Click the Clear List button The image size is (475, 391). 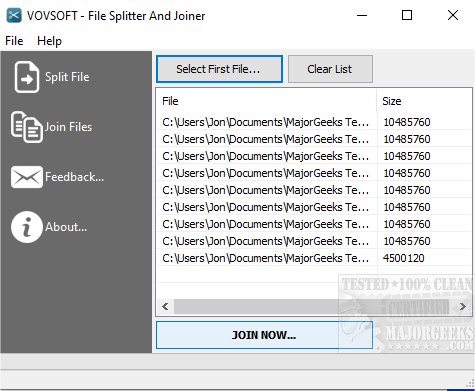(330, 69)
